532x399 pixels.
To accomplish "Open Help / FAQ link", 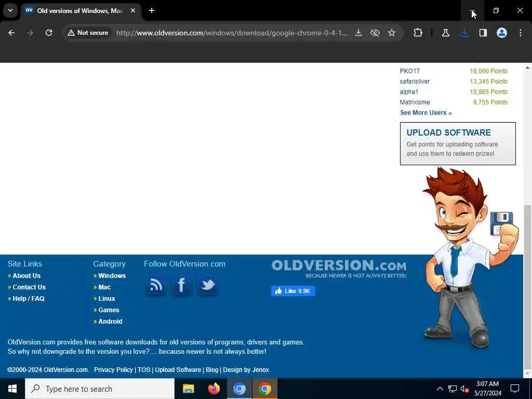I will pos(29,299).
